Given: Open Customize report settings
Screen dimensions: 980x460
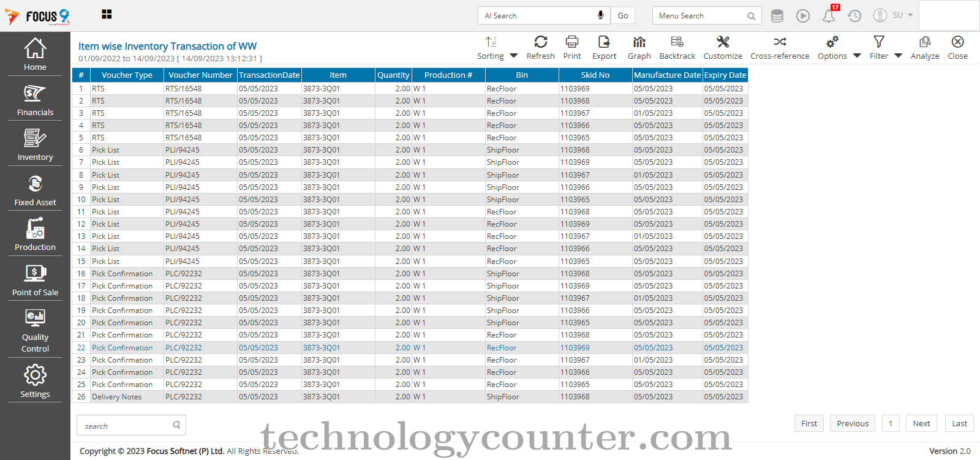Looking at the screenshot, I should (723, 47).
